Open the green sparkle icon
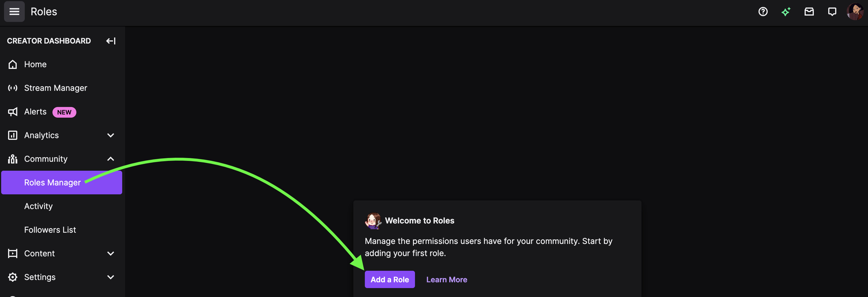 coord(786,12)
